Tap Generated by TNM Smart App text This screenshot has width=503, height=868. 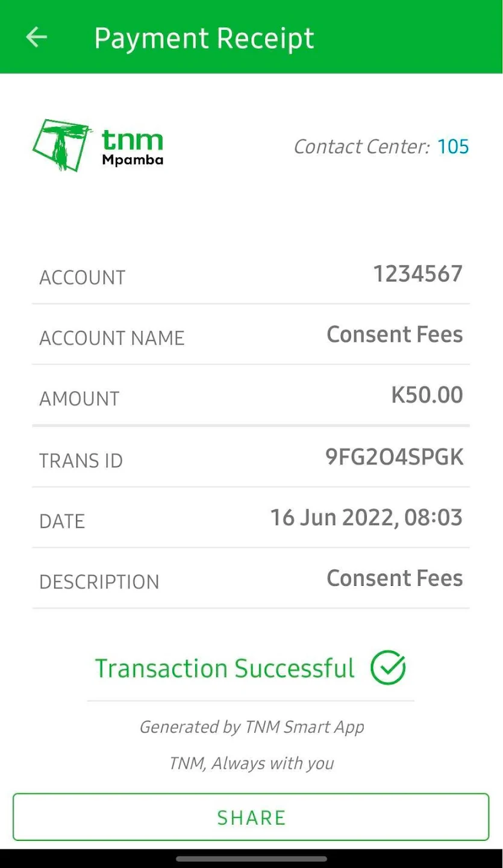(252, 727)
